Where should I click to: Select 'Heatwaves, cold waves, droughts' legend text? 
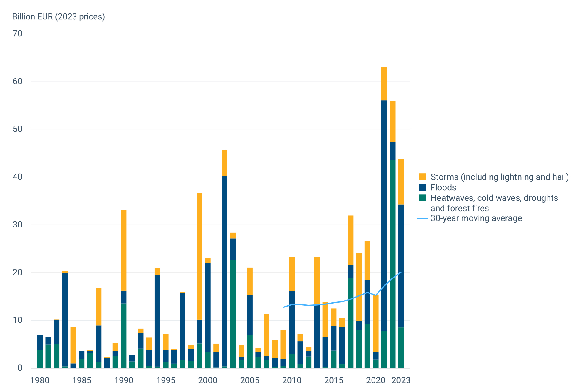[x=494, y=198]
